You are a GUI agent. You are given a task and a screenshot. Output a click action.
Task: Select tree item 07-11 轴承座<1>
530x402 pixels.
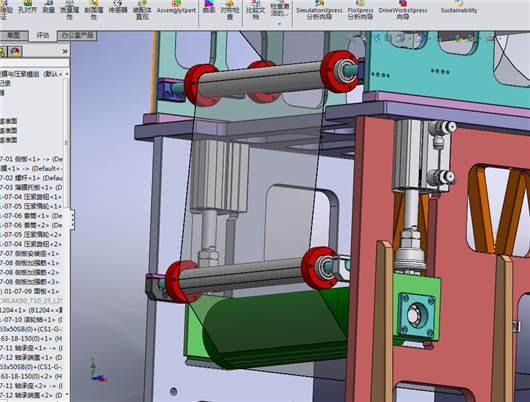coord(31,348)
